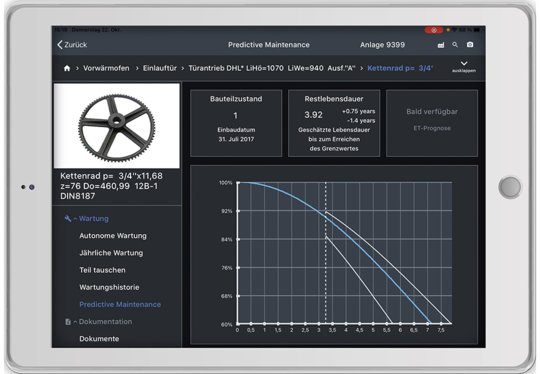Go to Einlauftür in breadcrumb
Viewport: 540px width, 374px height.
[160, 68]
